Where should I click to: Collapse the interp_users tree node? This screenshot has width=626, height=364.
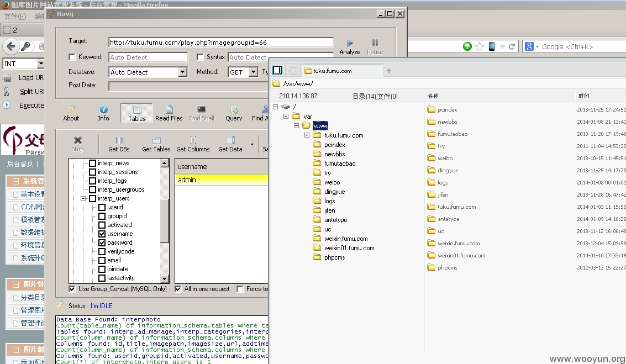(x=83, y=198)
